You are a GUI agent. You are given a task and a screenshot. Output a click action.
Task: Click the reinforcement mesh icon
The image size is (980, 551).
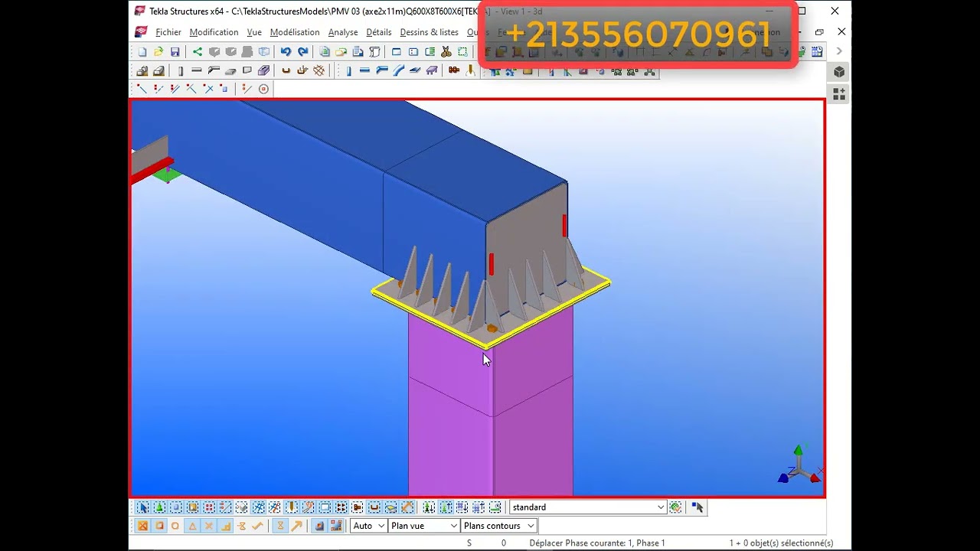(x=319, y=70)
